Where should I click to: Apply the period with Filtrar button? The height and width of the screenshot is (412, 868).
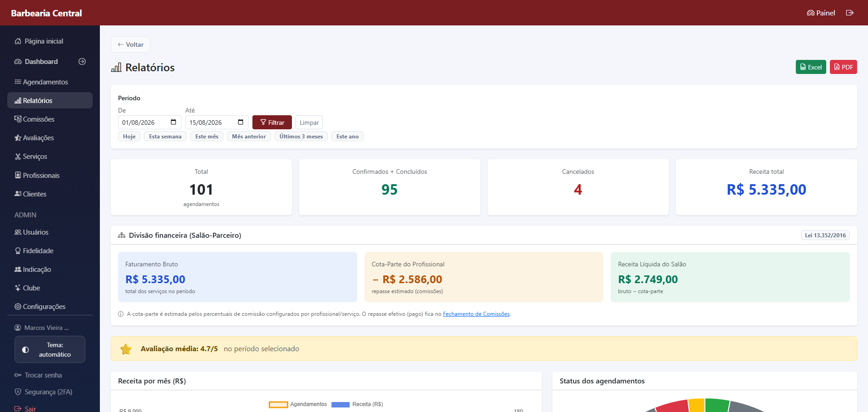(272, 123)
